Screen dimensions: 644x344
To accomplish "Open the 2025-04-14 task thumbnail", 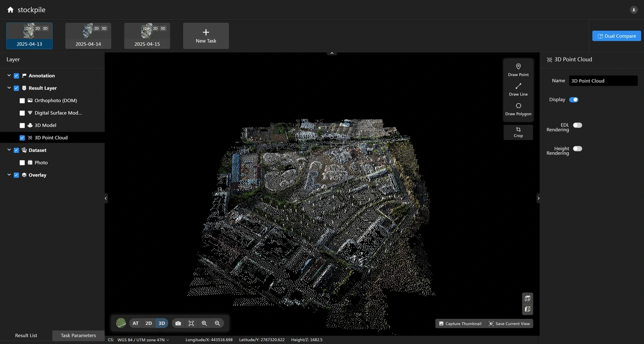I will click(x=88, y=36).
